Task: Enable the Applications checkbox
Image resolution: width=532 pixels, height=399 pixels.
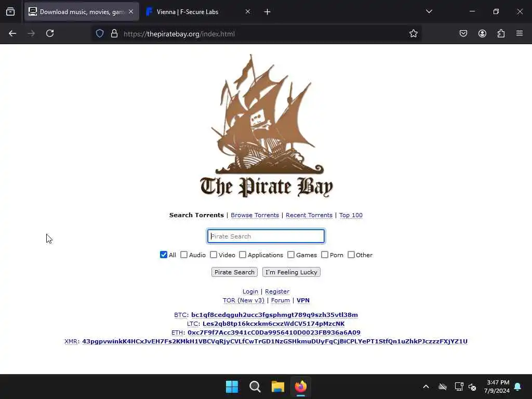Action: [243, 255]
